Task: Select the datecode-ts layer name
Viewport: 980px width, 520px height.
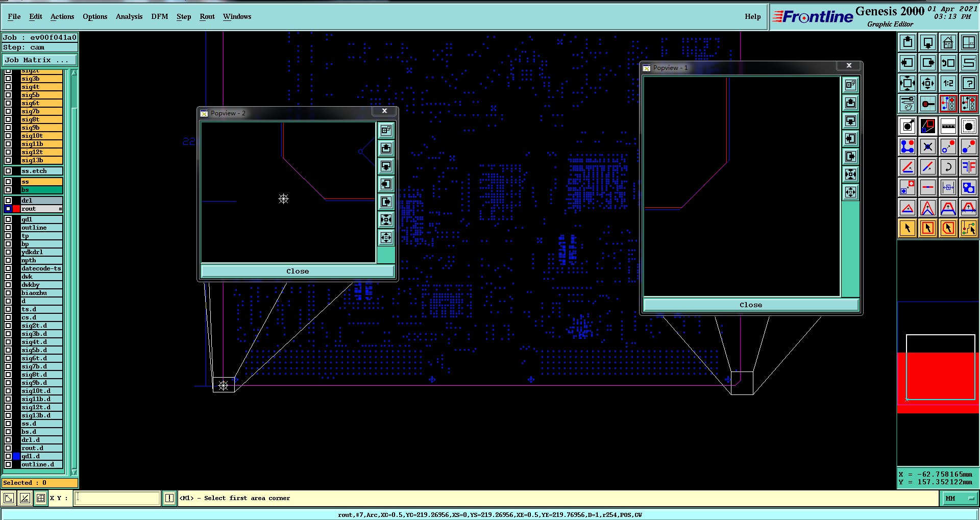Action: [41, 268]
